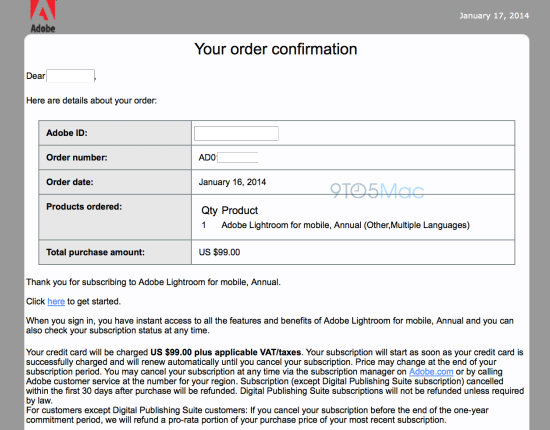Click the 'Order number:' row label
Viewport: 550px width, 430px height.
coord(77,157)
